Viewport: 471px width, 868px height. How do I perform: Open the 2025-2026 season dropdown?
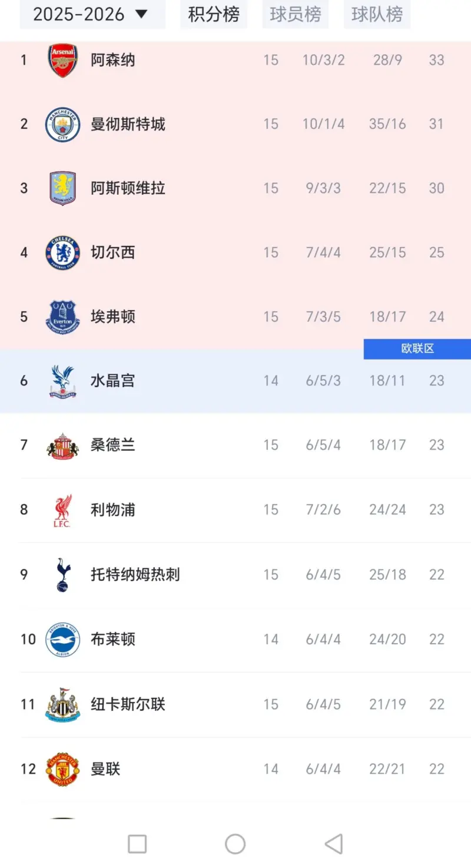[92, 15]
